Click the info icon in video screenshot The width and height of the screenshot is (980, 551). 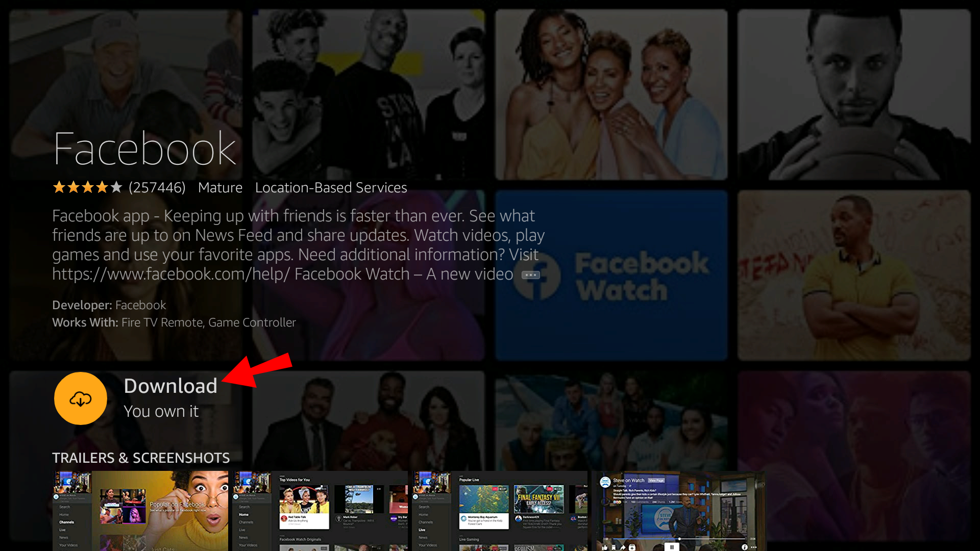pyautogui.click(x=745, y=547)
